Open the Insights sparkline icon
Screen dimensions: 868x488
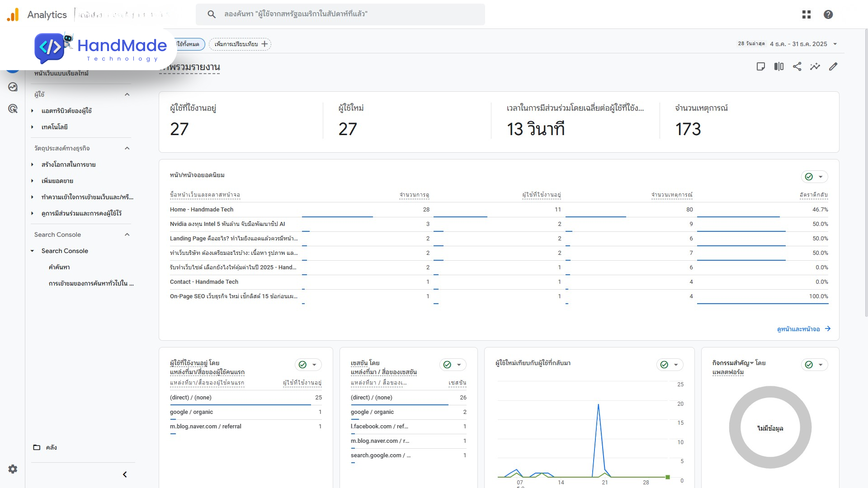pyautogui.click(x=815, y=66)
